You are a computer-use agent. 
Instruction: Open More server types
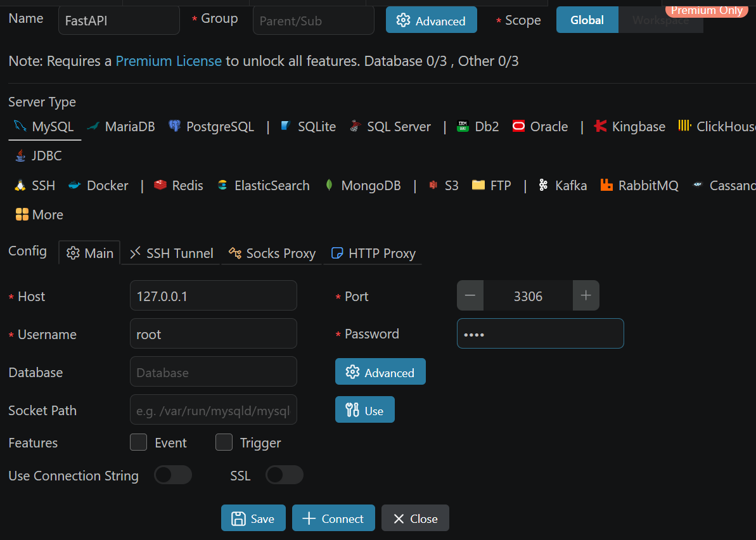[x=39, y=215]
